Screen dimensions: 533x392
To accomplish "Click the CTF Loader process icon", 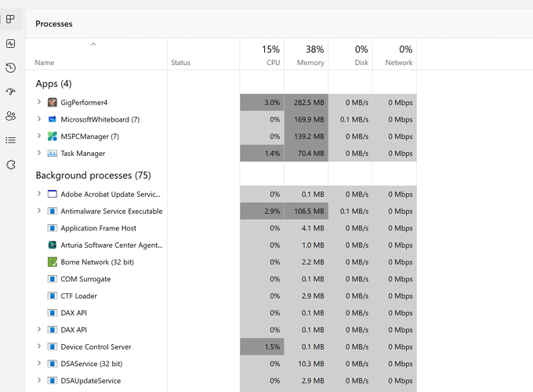I will click(52, 296).
